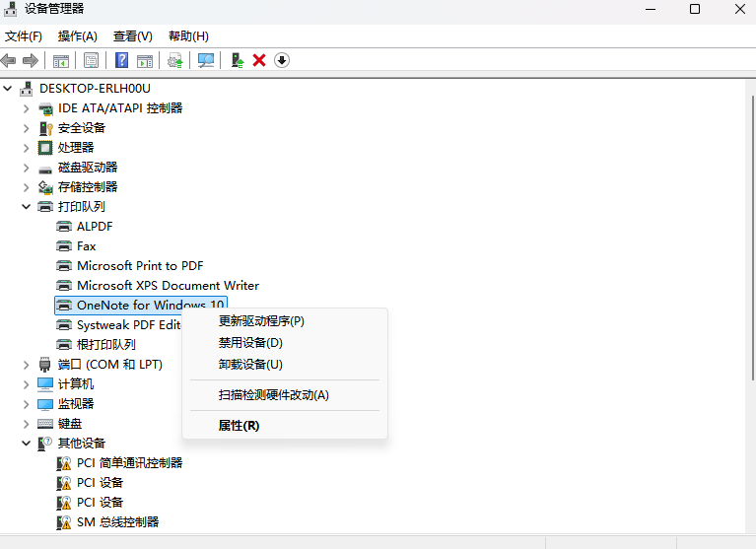Click the DESKTOP-ERLH00U computer icon
756x549 pixels.
point(26,89)
